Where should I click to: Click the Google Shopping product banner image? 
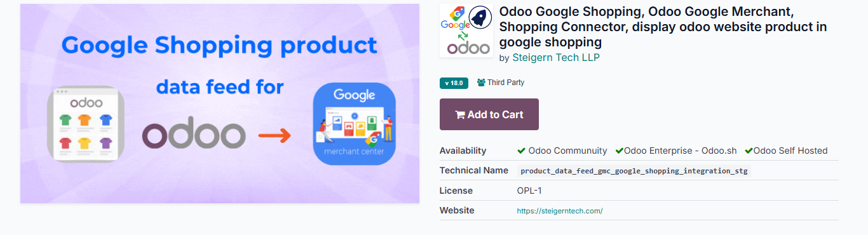pos(220,104)
